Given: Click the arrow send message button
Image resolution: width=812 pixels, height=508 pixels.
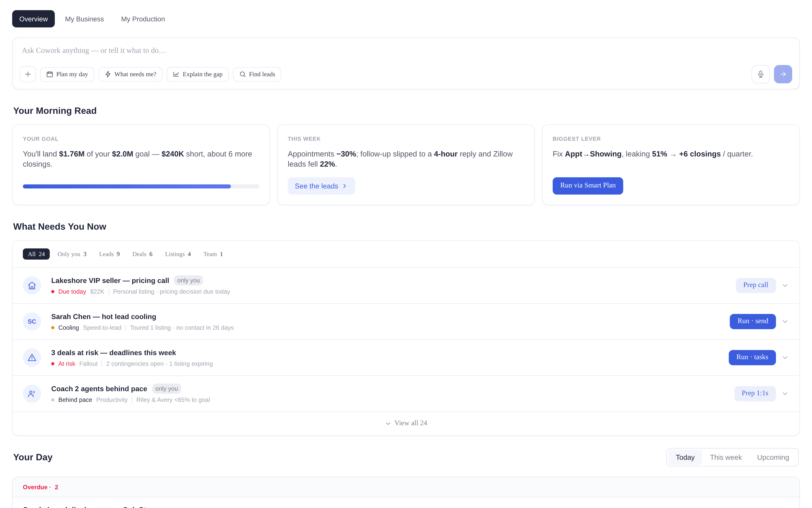Looking at the screenshot, I should 783,74.
